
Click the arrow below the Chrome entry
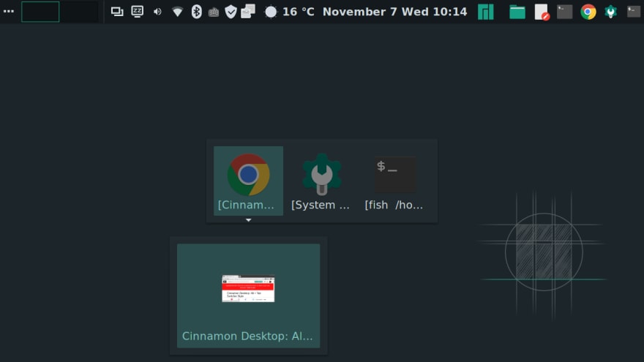(x=249, y=220)
